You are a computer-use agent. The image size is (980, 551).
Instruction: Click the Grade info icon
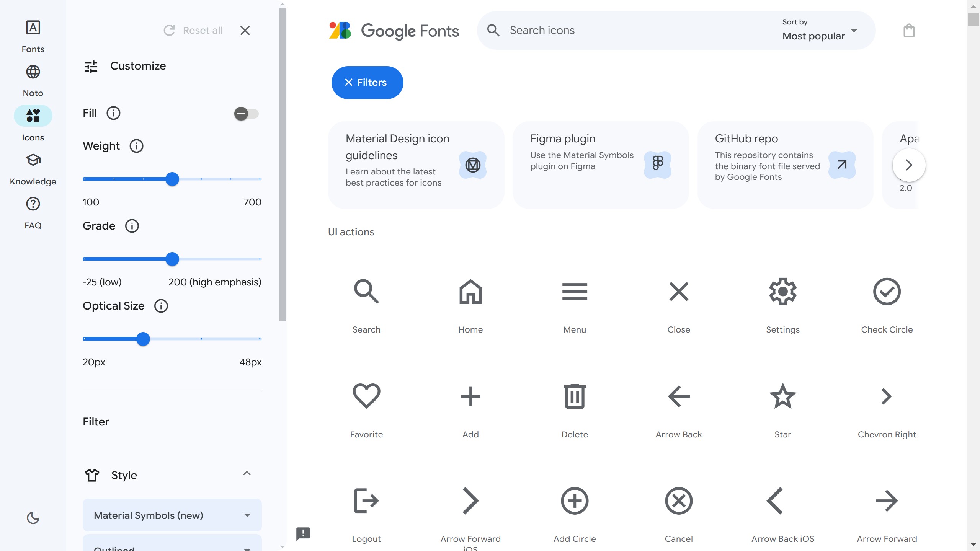[x=132, y=226]
